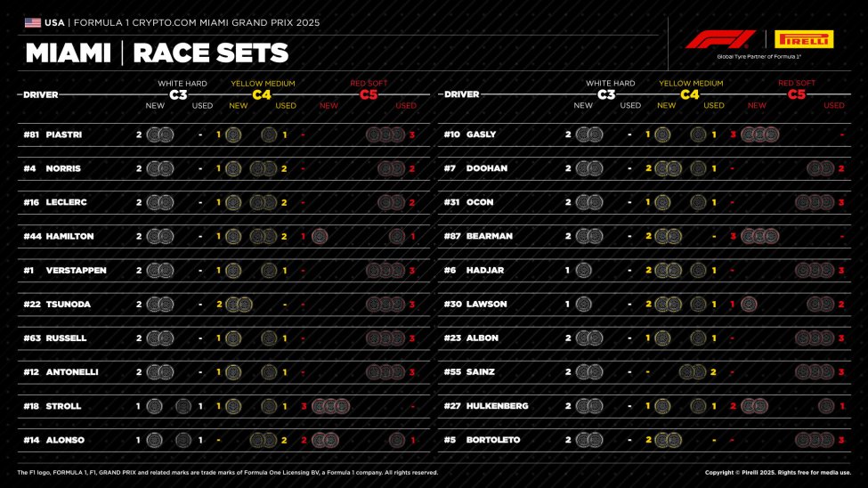Click Gasly's three new soft tyres

[759, 134]
